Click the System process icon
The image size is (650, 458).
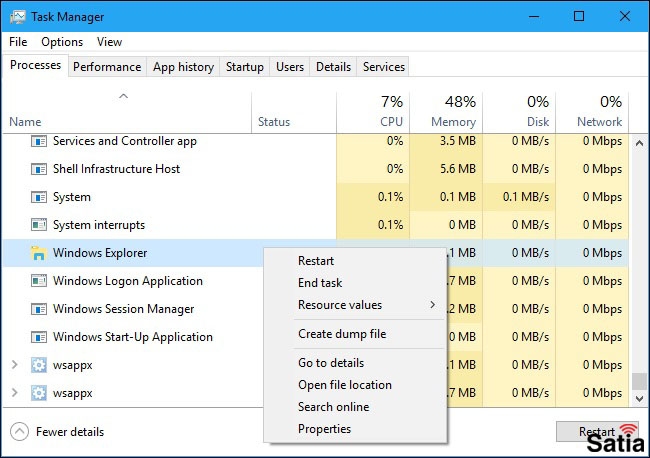click(39, 197)
